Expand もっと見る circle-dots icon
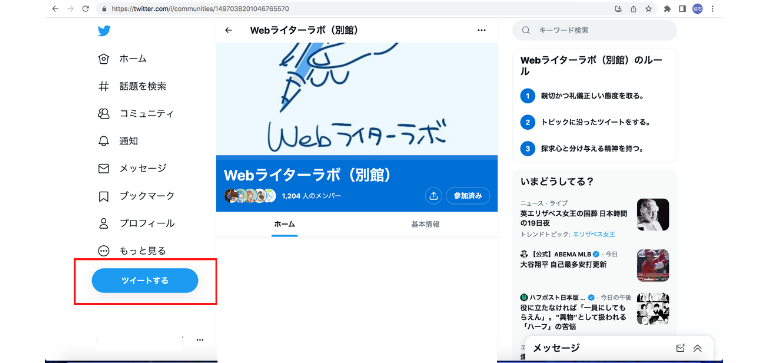768x363 pixels. point(103,251)
